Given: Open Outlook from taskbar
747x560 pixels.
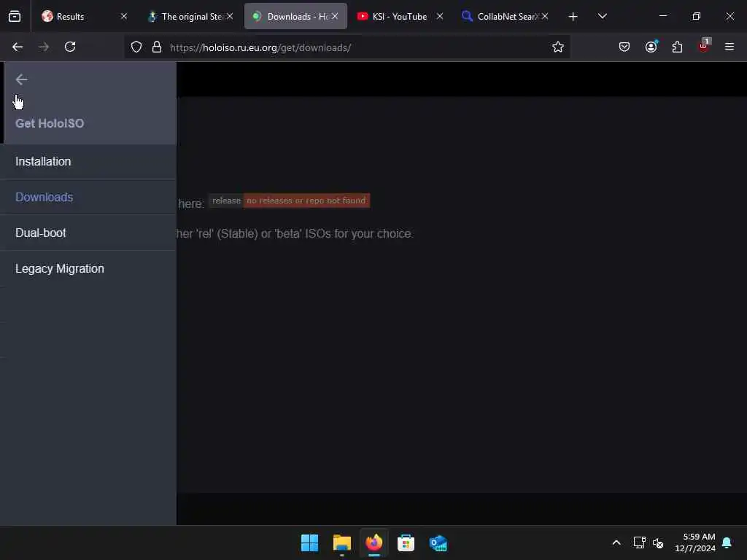Looking at the screenshot, I should coord(438,542).
